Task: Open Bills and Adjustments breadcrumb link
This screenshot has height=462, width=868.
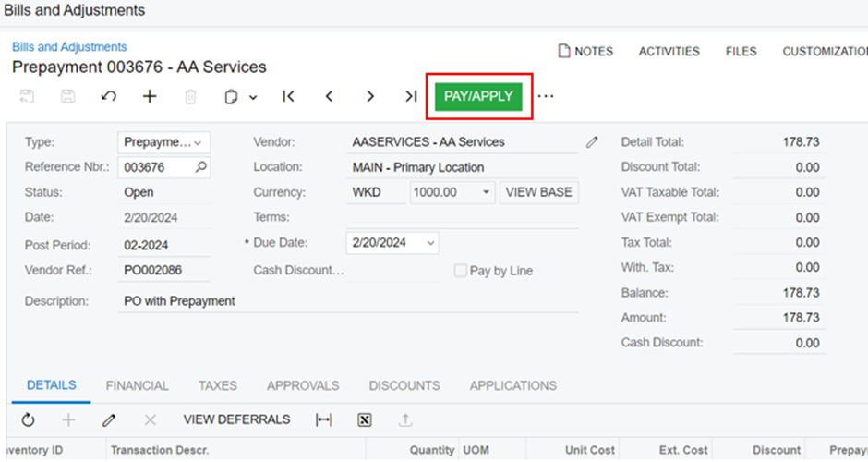Action: [69, 47]
